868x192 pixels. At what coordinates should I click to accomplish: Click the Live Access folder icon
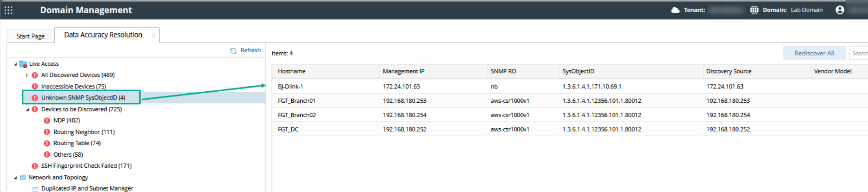click(23, 64)
